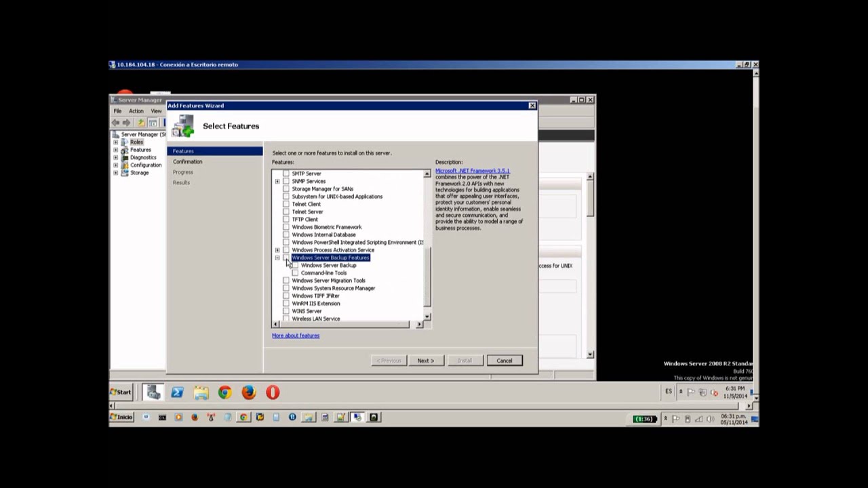Select Windows TIFF IFilter feature text

316,296
